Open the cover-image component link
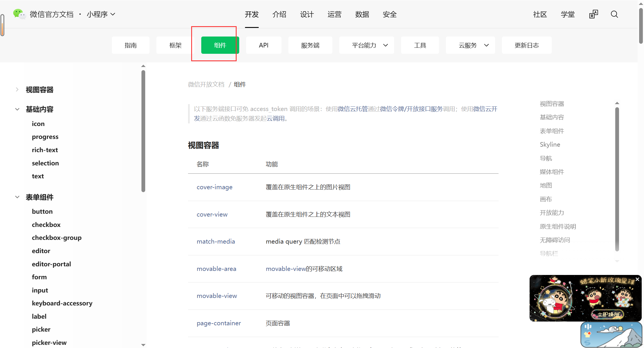The image size is (644, 348). pyautogui.click(x=214, y=187)
